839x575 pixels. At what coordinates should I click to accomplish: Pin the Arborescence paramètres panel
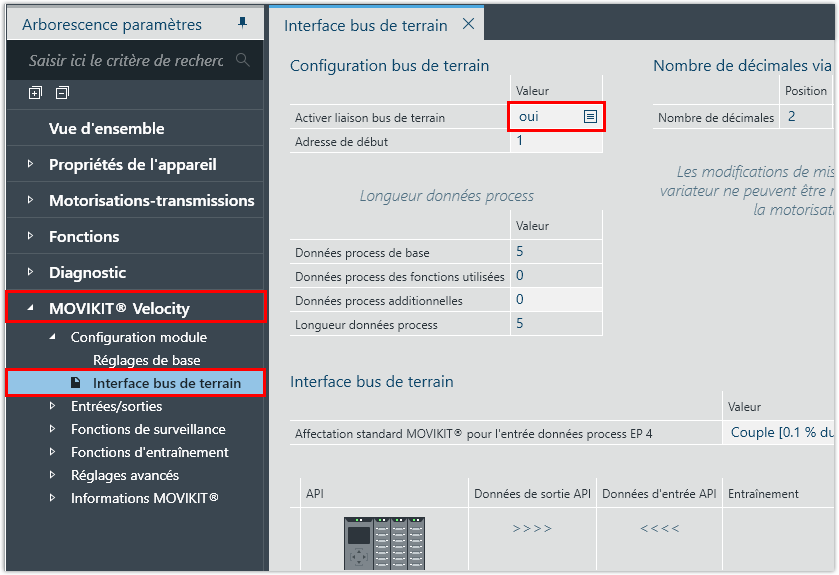point(242,24)
